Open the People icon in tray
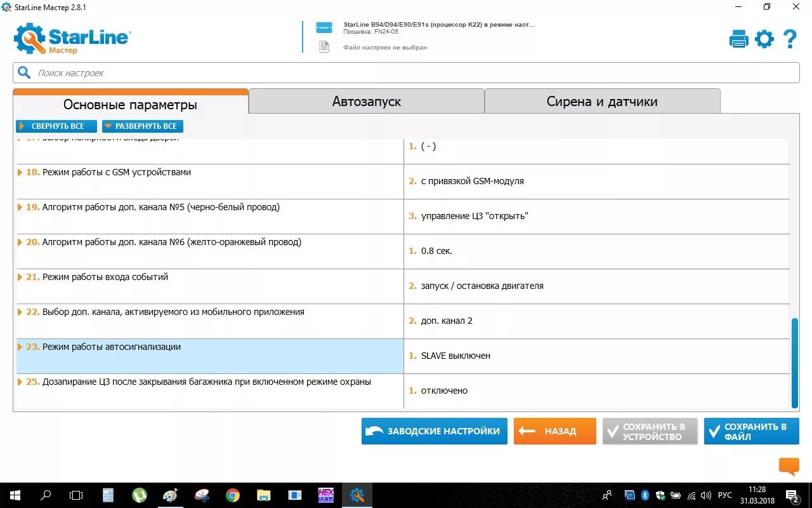The image size is (812, 508). pos(607,495)
